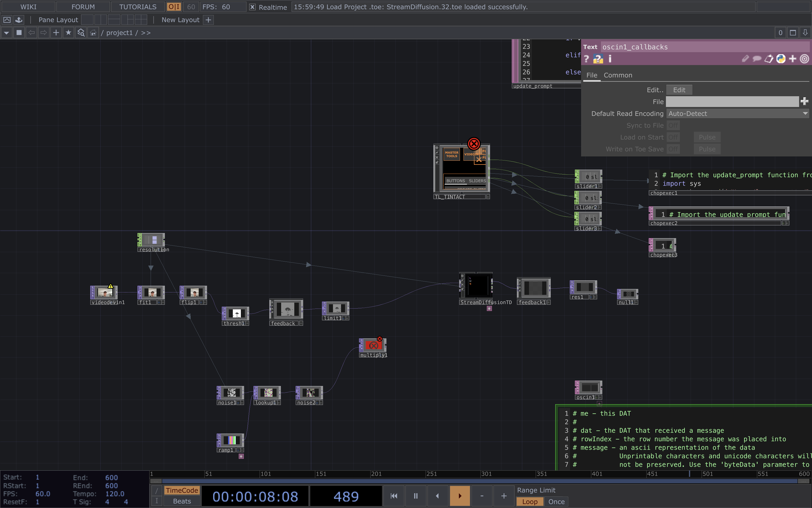Image resolution: width=812 pixels, height=508 pixels.
Task: Open the pane type dropdown arrow
Action: (x=6, y=33)
